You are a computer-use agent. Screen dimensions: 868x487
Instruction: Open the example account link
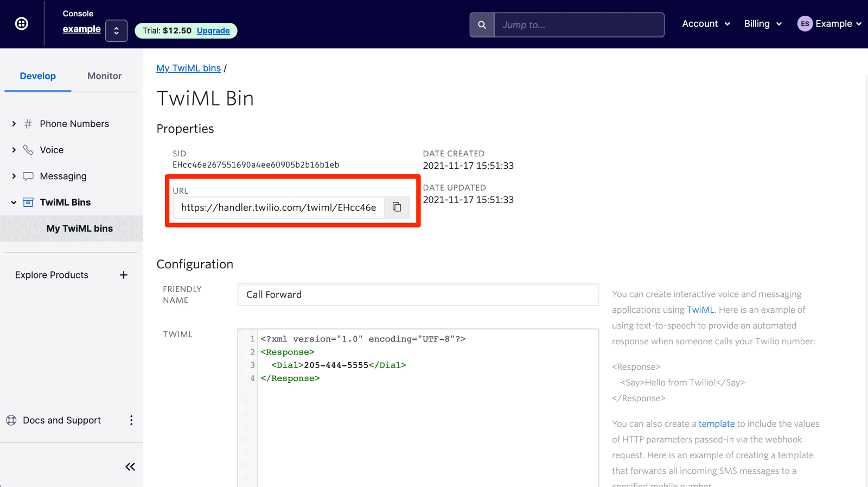(81, 29)
